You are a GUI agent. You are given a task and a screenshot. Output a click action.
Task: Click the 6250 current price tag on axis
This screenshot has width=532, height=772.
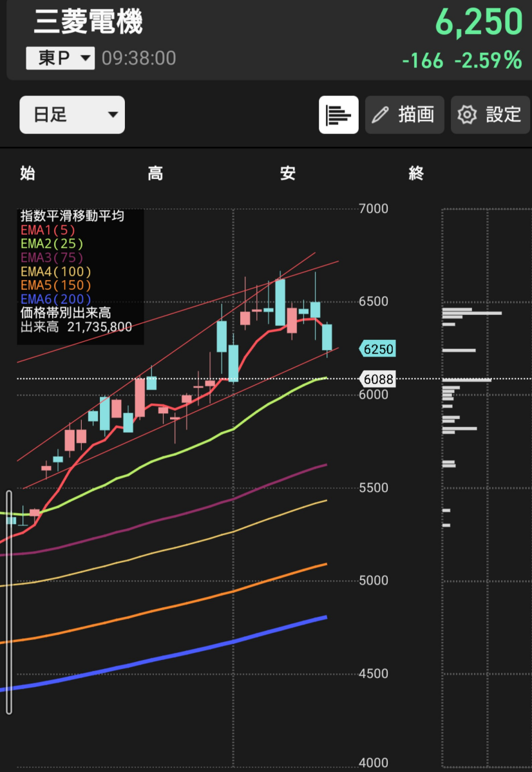point(377,349)
